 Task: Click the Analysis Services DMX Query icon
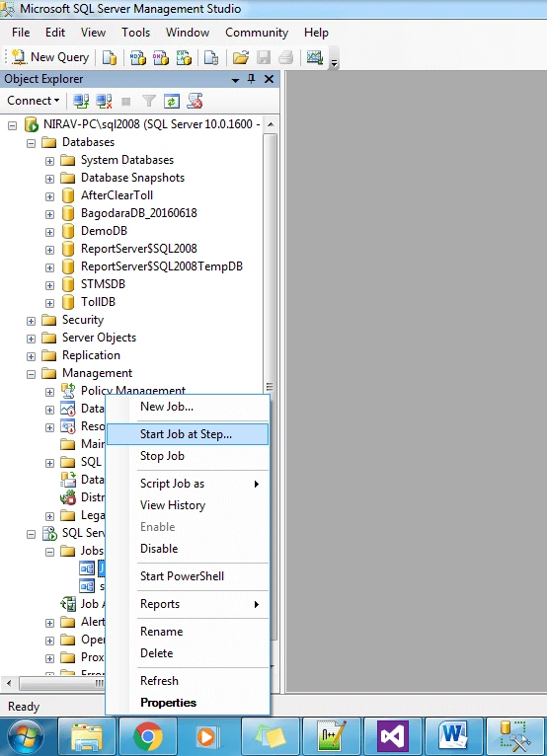(161, 58)
